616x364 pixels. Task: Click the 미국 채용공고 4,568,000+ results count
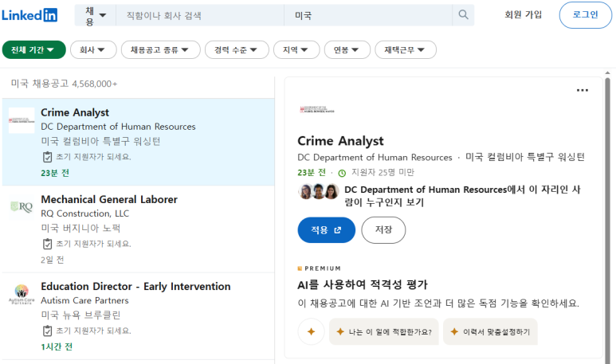point(64,84)
